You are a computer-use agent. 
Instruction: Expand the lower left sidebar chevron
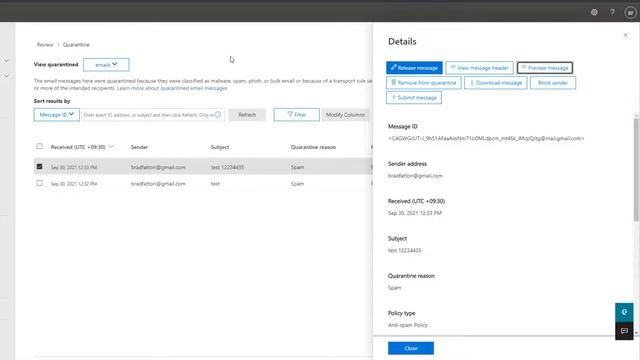click(6, 76)
